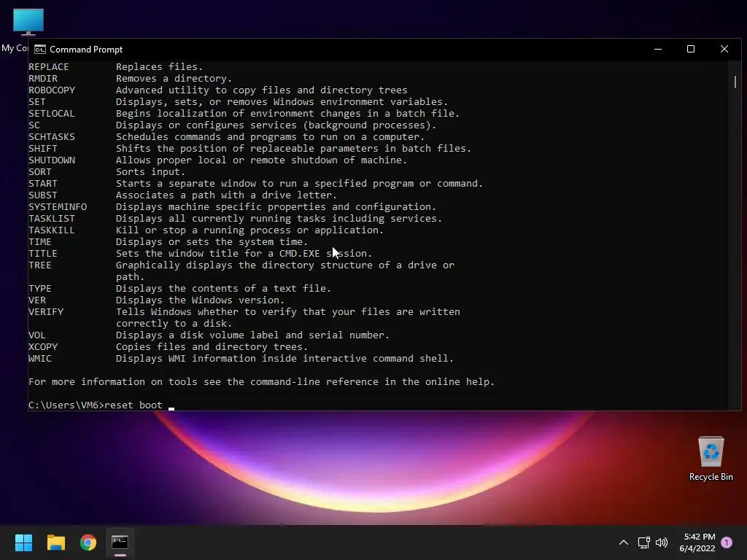
Task: Open Google Chrome from the taskbar
Action: (88, 542)
